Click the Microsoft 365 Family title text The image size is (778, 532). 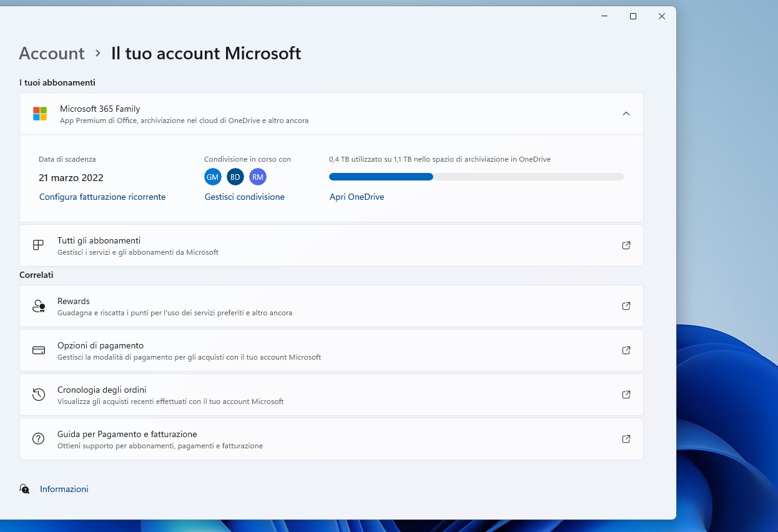coord(100,109)
